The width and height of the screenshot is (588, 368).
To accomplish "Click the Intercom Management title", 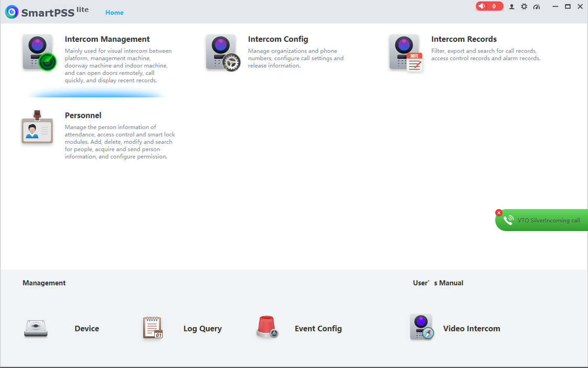I will [x=107, y=39].
